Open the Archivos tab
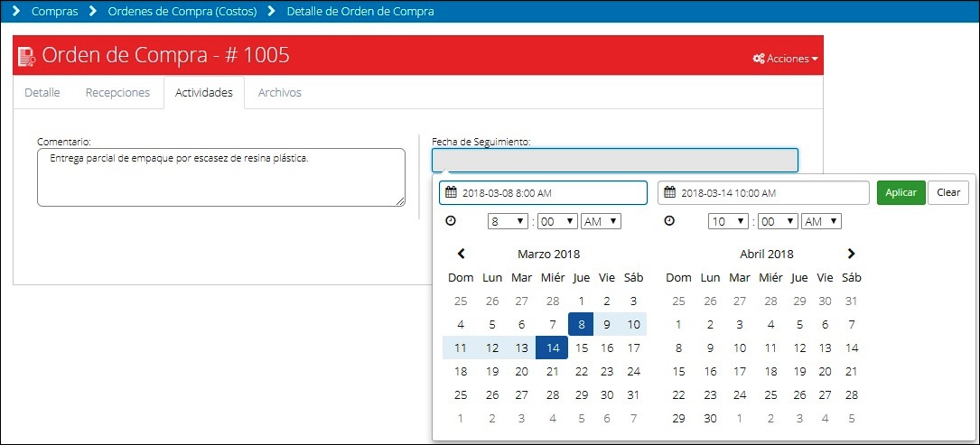The image size is (980, 445). (279, 92)
